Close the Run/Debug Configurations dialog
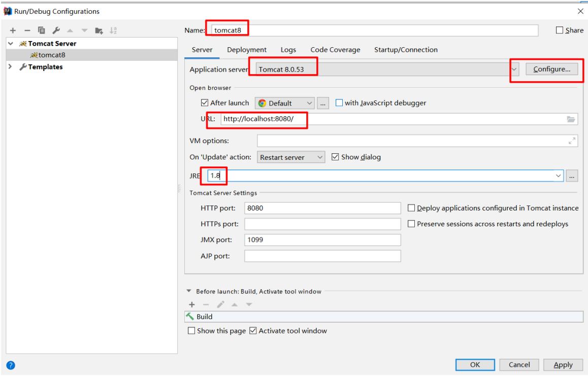Viewport: 588px width, 376px height. point(580,11)
